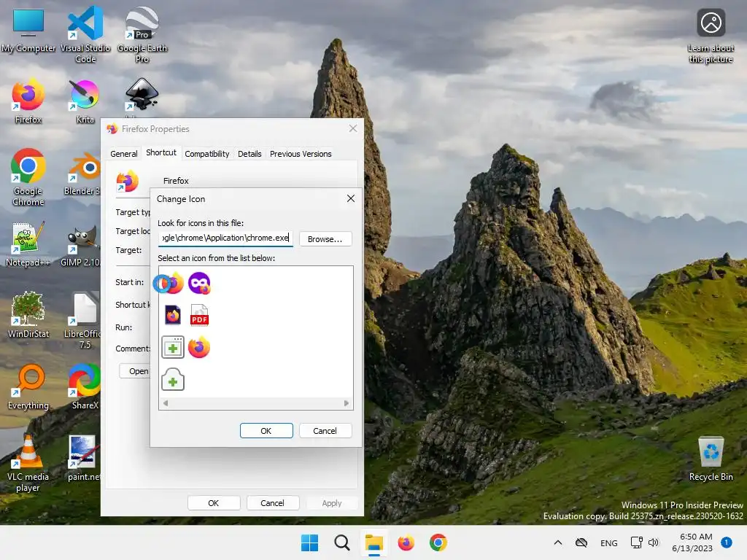Select the standard Firefox icon in the icon list
This screenshot has width=747, height=560.
[x=172, y=284]
